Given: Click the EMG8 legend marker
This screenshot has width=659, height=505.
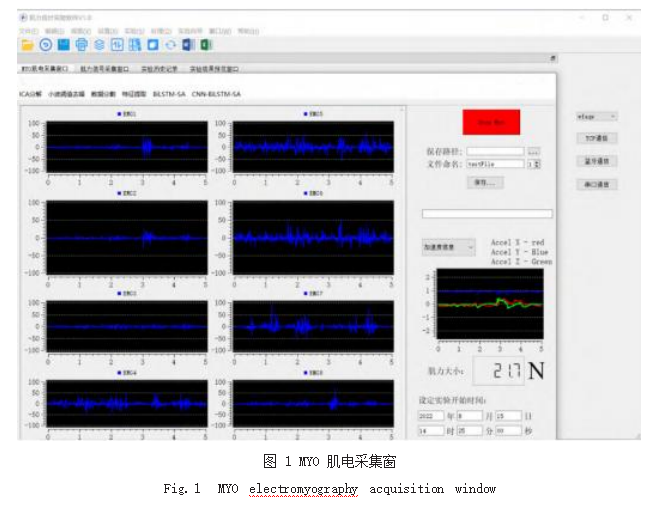Looking at the screenshot, I should [306, 373].
